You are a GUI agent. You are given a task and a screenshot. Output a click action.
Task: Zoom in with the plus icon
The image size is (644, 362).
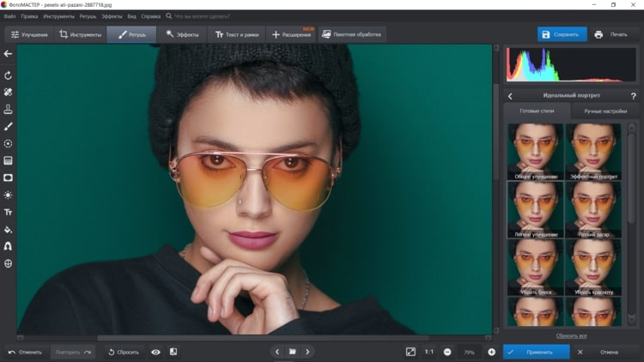point(491,352)
